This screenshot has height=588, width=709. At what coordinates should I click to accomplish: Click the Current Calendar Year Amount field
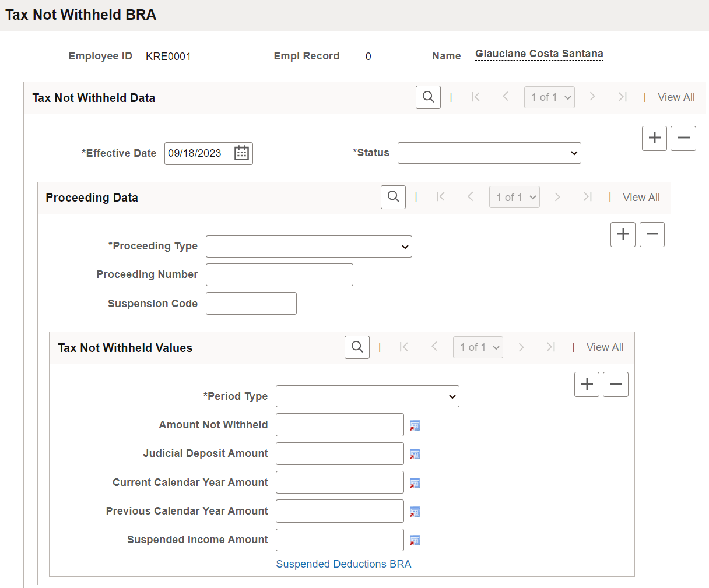coord(340,483)
